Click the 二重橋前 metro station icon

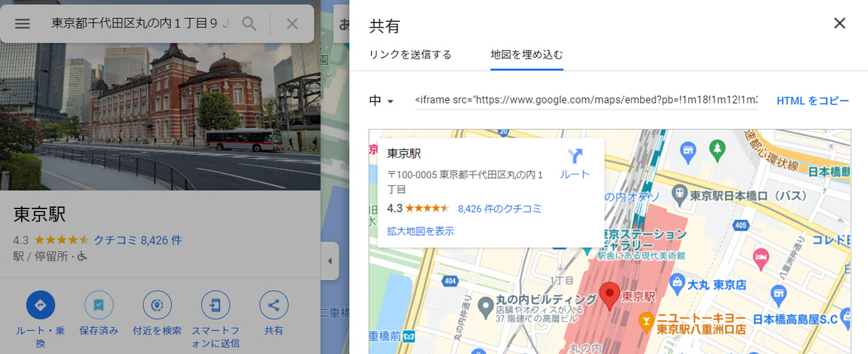coord(409,337)
